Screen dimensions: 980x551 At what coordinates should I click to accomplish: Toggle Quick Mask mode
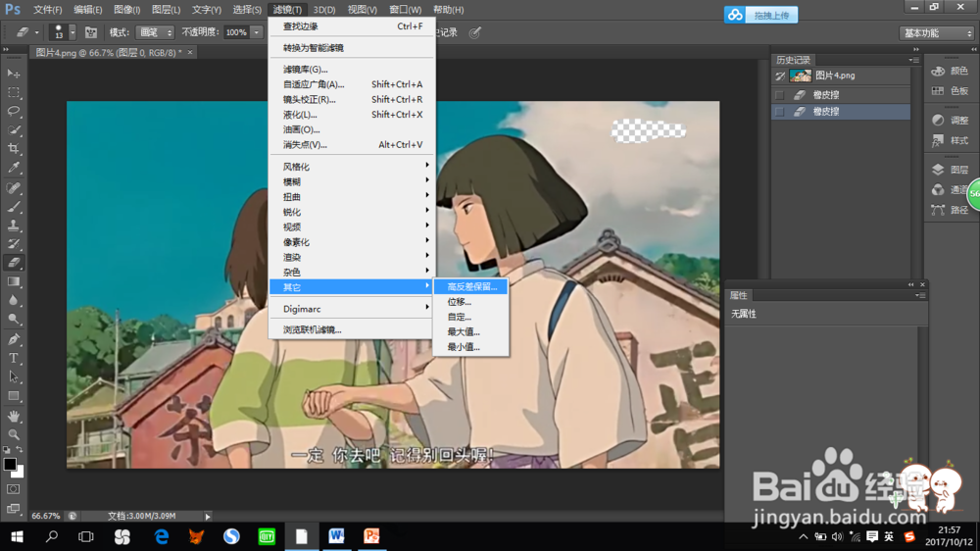click(13, 489)
